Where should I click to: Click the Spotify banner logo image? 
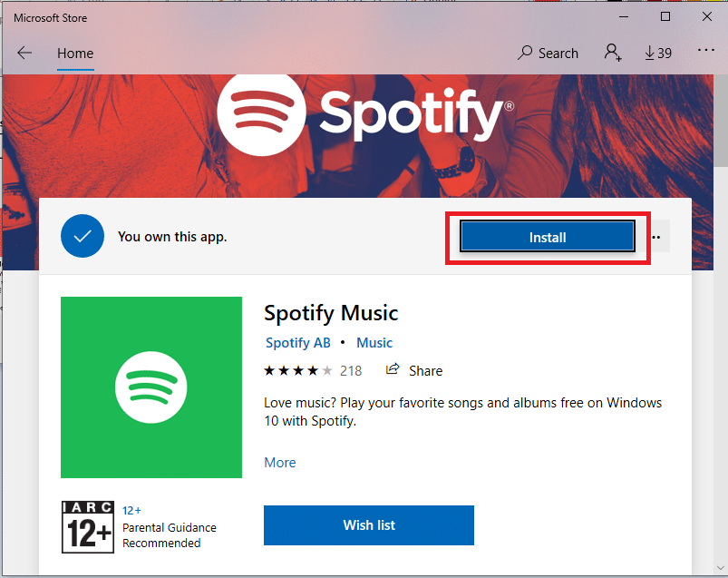click(x=365, y=113)
